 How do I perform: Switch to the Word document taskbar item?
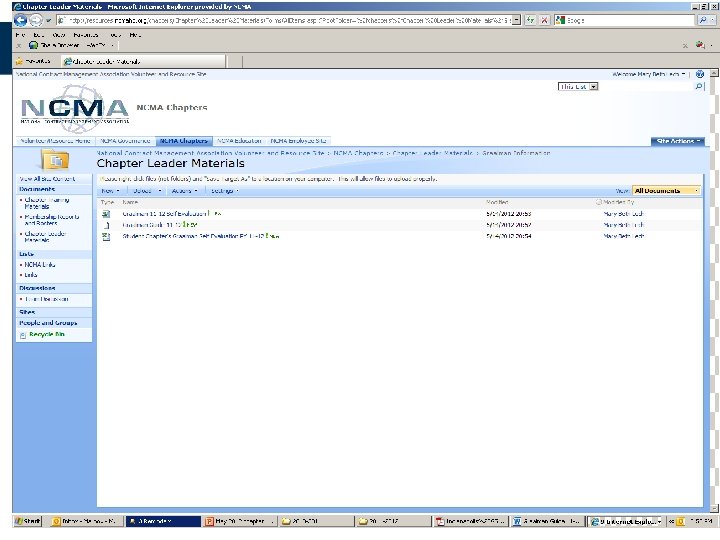tap(548, 521)
